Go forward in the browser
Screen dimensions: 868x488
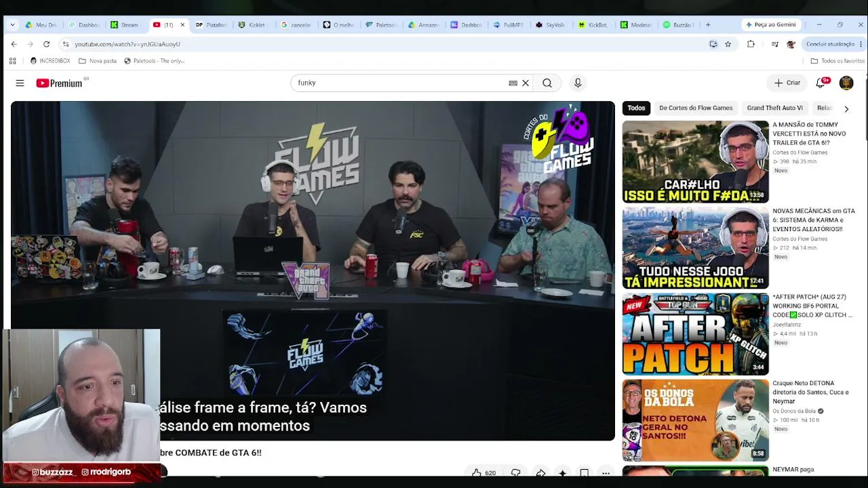pos(30,44)
